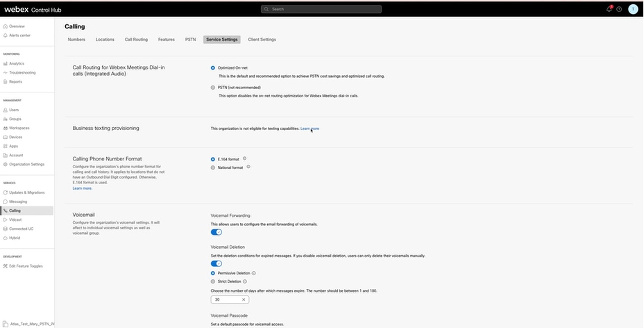Screen dimensions: 644x328
Task: Click the Messaging bubble icon
Action: pyautogui.click(x=6, y=202)
